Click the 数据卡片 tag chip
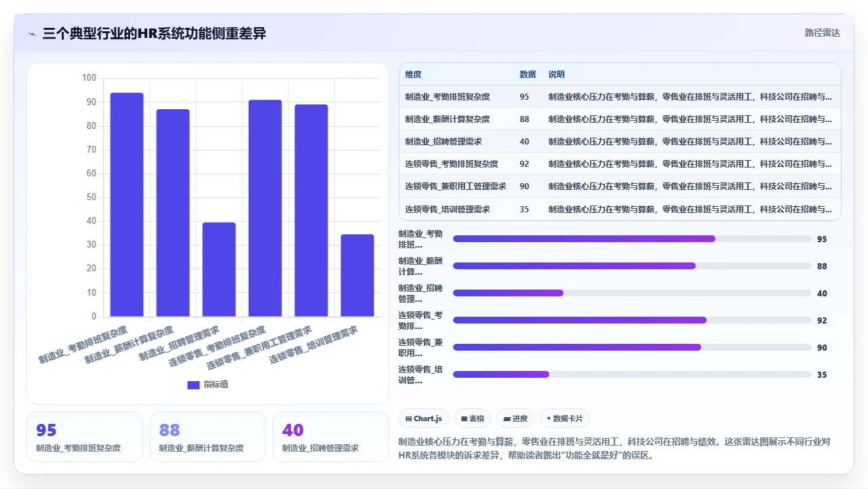This screenshot has height=489, width=868. tap(564, 418)
